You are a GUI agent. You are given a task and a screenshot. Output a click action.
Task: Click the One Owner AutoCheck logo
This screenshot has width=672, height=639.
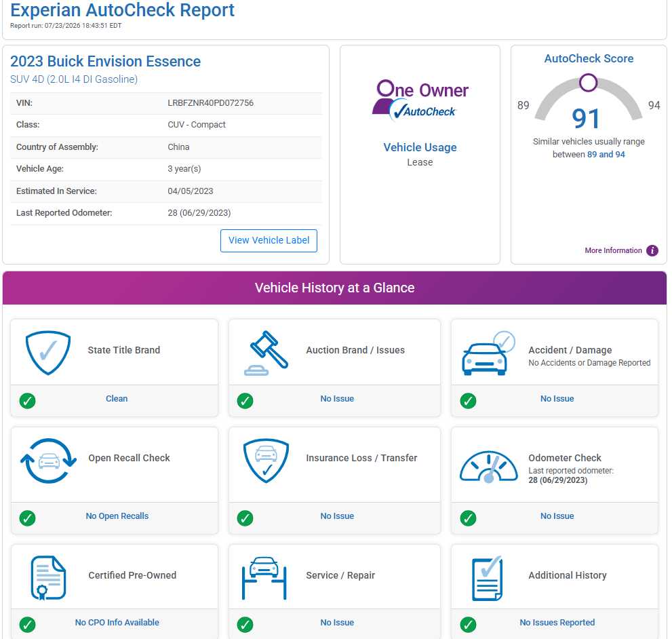point(420,100)
